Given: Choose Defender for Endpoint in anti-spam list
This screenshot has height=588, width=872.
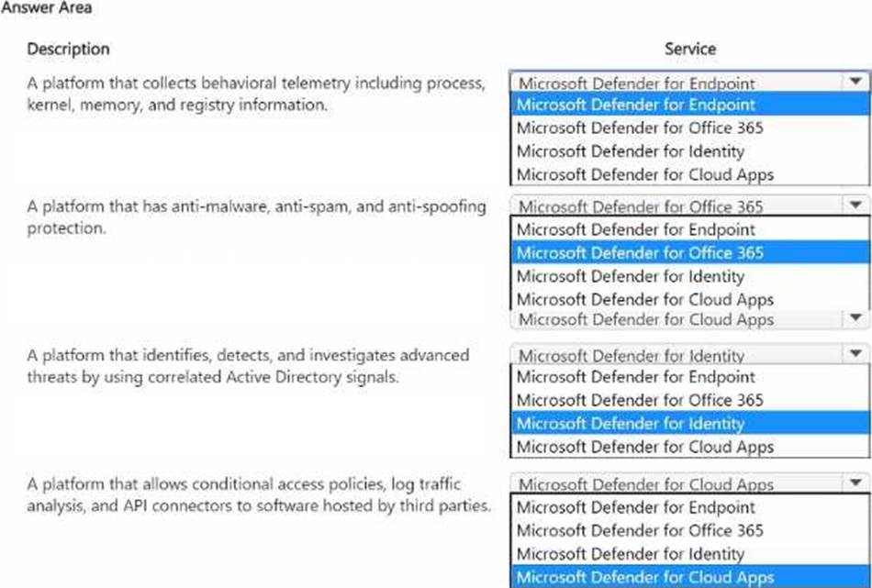Looking at the screenshot, I should tap(635, 229).
